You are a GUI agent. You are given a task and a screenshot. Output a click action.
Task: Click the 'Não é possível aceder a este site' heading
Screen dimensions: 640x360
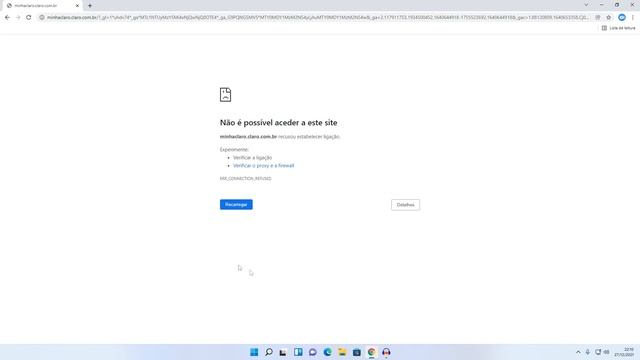pyautogui.click(x=278, y=122)
